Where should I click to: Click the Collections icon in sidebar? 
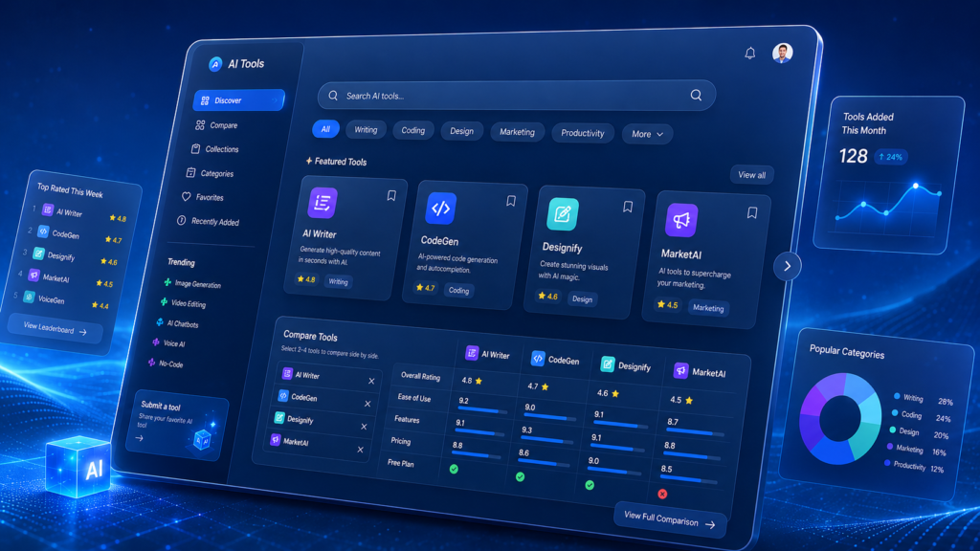(195, 148)
